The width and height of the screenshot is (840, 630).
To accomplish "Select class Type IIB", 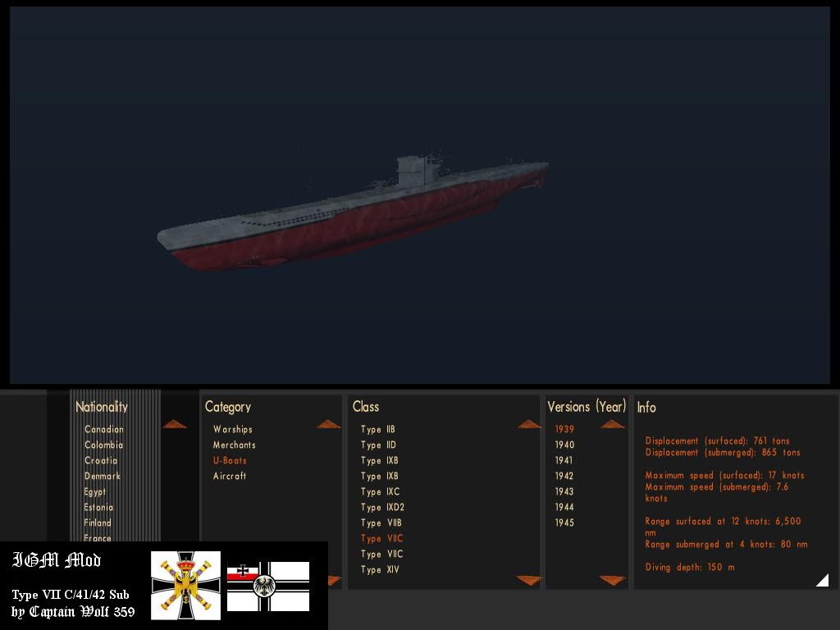I will point(377,429).
